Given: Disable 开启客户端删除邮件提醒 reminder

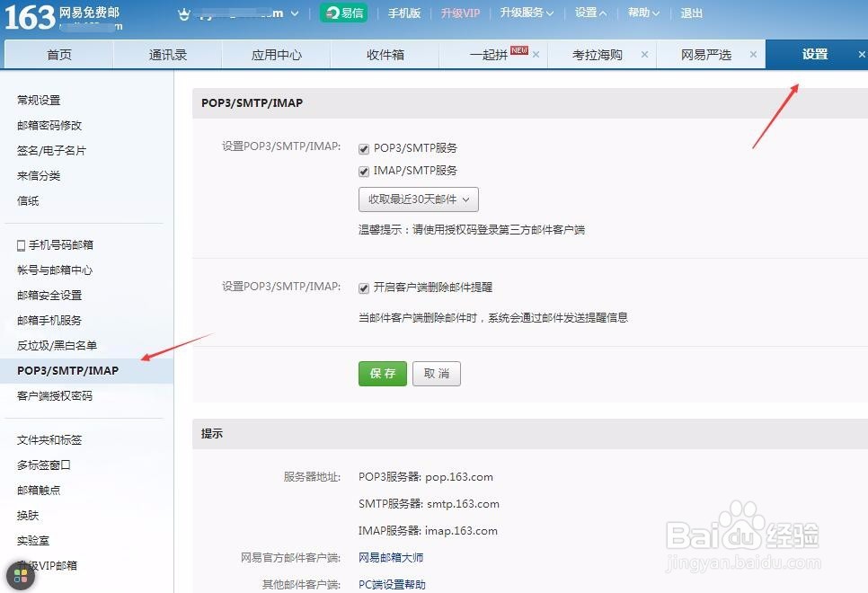Looking at the screenshot, I should pyautogui.click(x=364, y=288).
